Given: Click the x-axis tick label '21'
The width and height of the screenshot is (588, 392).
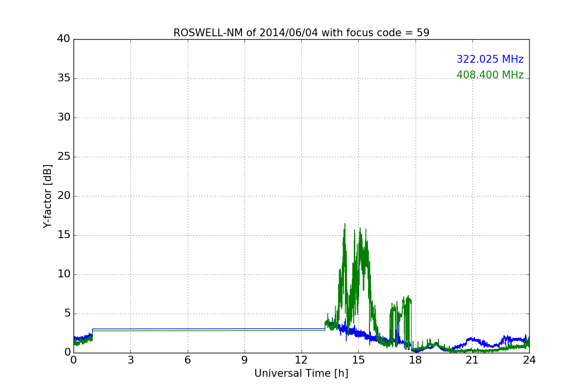Looking at the screenshot, I should [x=472, y=360].
